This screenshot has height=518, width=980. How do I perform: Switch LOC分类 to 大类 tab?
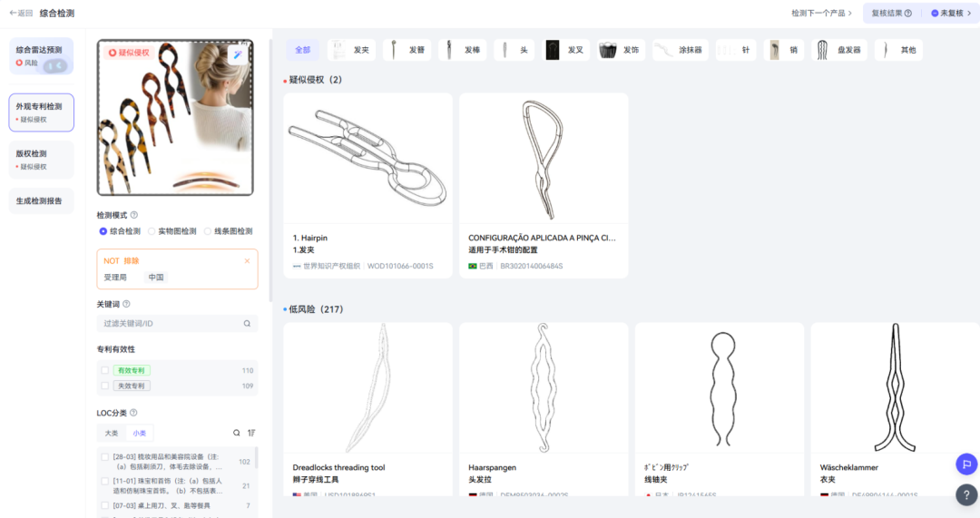[x=112, y=433]
